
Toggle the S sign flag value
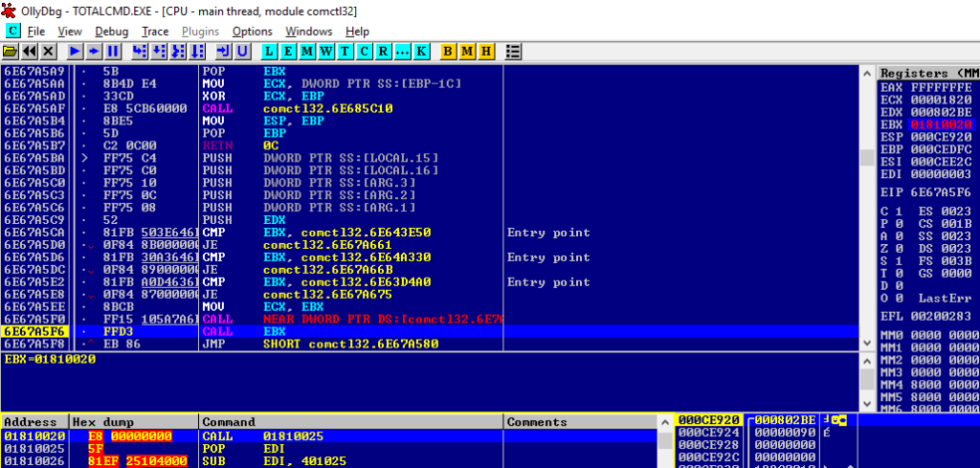897,260
